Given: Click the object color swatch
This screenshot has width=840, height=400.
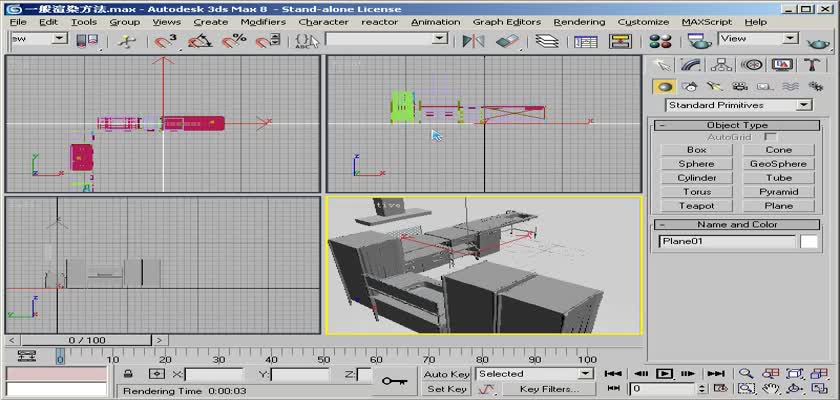Looking at the screenshot, I should [x=808, y=241].
